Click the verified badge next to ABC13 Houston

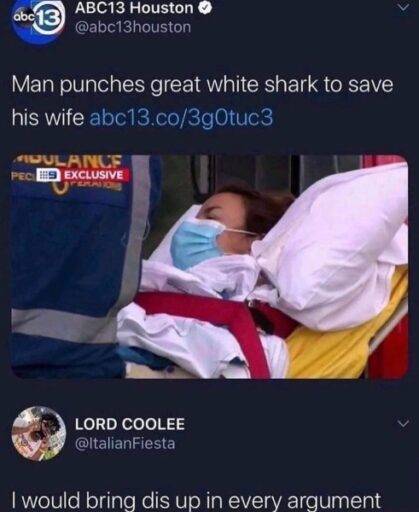point(204,8)
